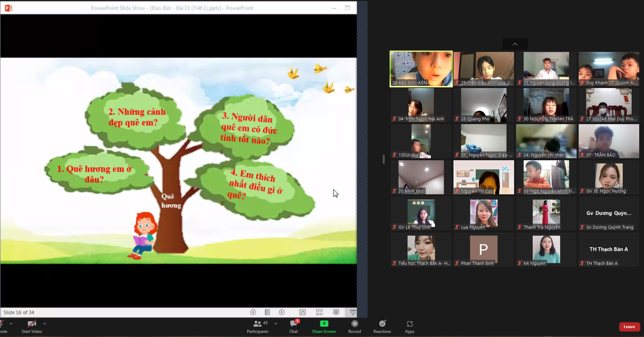
Task: Toggle the microphone mute button
Action: [x=2, y=326]
